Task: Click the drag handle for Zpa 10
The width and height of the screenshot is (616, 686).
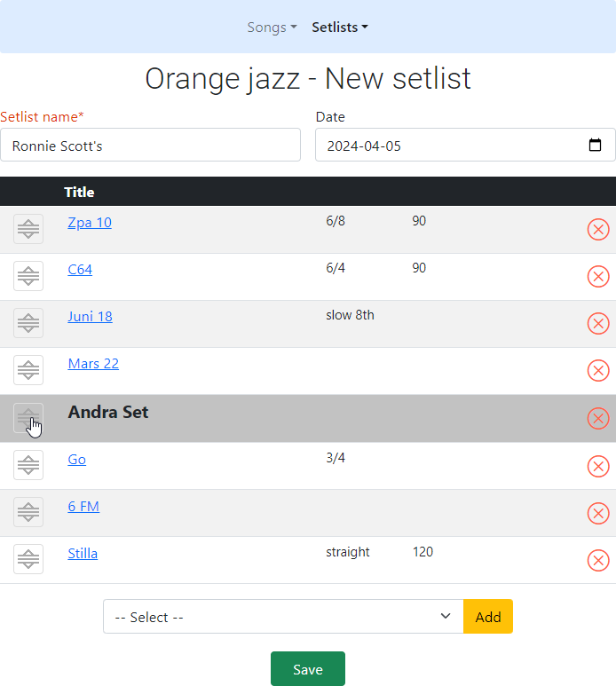Action: point(28,229)
